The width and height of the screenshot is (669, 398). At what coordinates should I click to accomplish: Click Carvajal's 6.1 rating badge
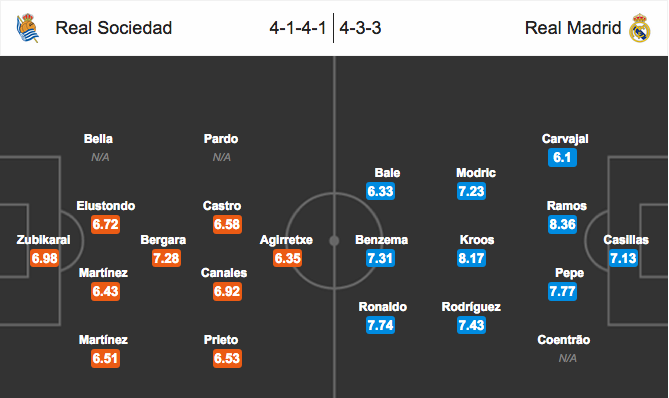coord(562,157)
